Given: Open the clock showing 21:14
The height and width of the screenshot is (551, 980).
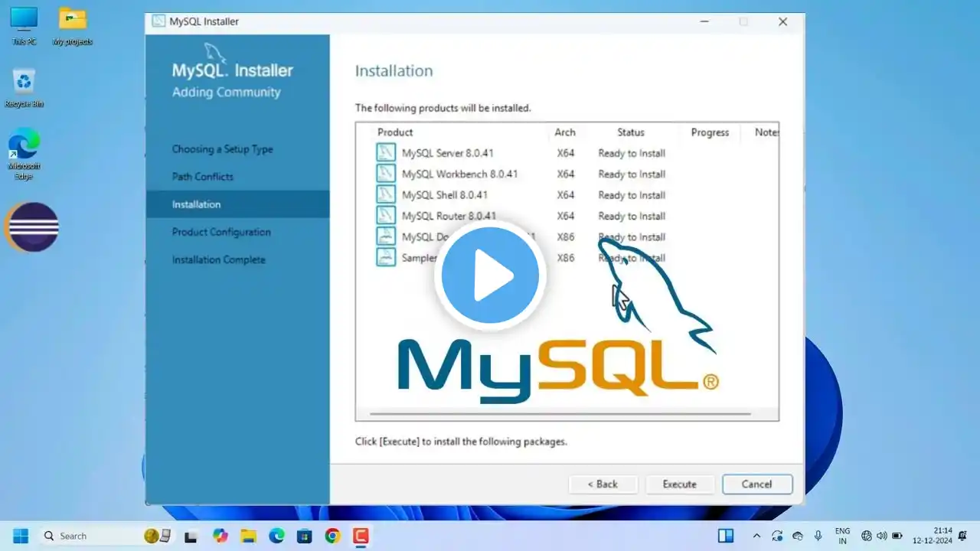Looking at the screenshot, I should 932,536.
